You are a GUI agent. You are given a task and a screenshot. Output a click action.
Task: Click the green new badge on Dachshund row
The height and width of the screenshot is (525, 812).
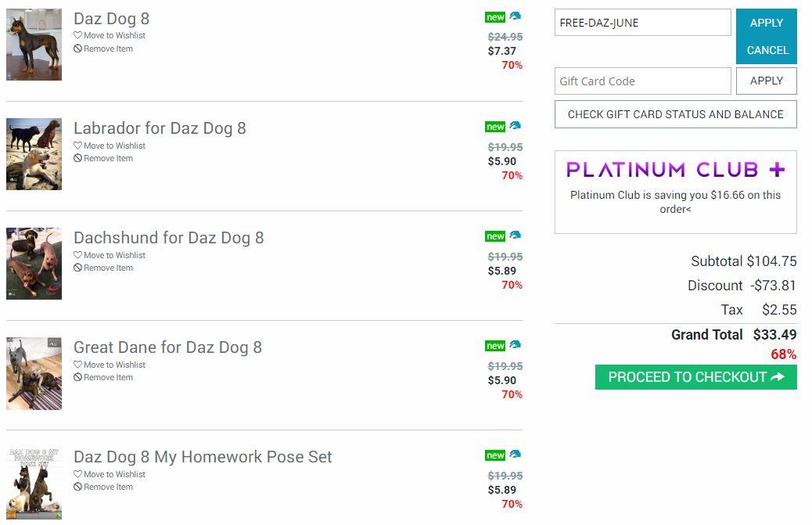tap(494, 236)
